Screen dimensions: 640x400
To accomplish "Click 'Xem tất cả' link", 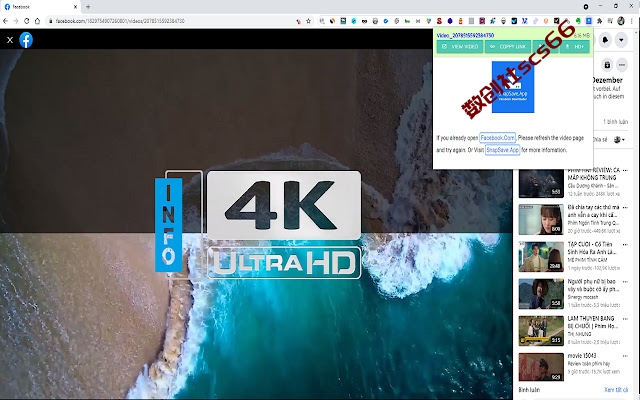I will click(x=616, y=390).
